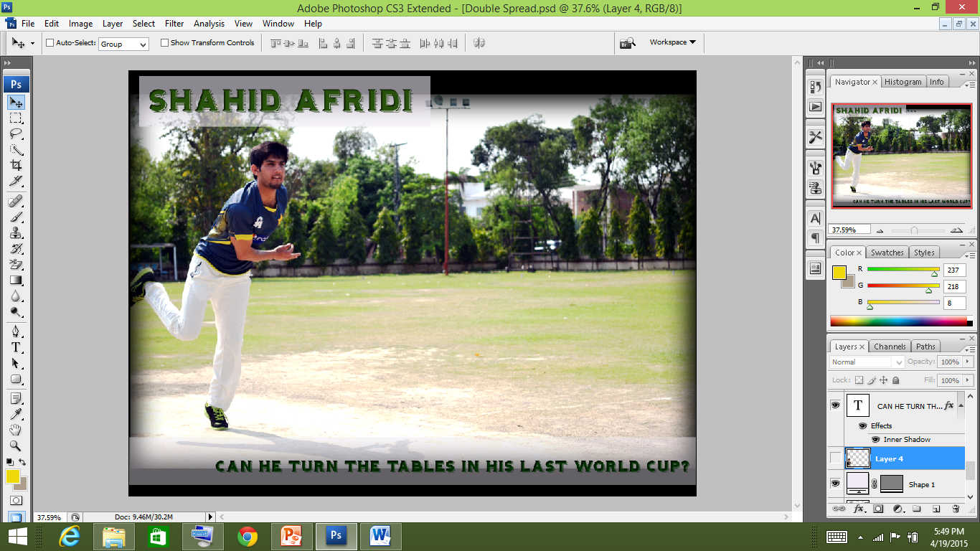Select the Path Selection tool
This screenshot has width=980, height=551.
click(x=16, y=363)
